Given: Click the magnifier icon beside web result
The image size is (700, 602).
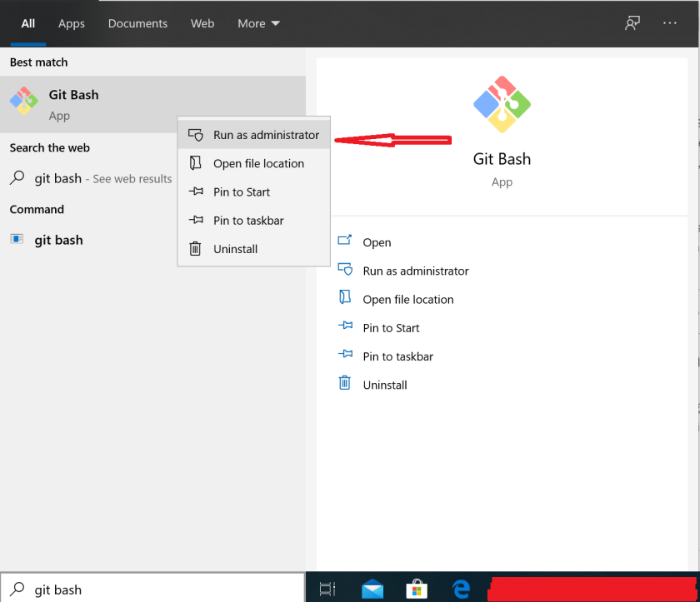Looking at the screenshot, I should tap(17, 177).
